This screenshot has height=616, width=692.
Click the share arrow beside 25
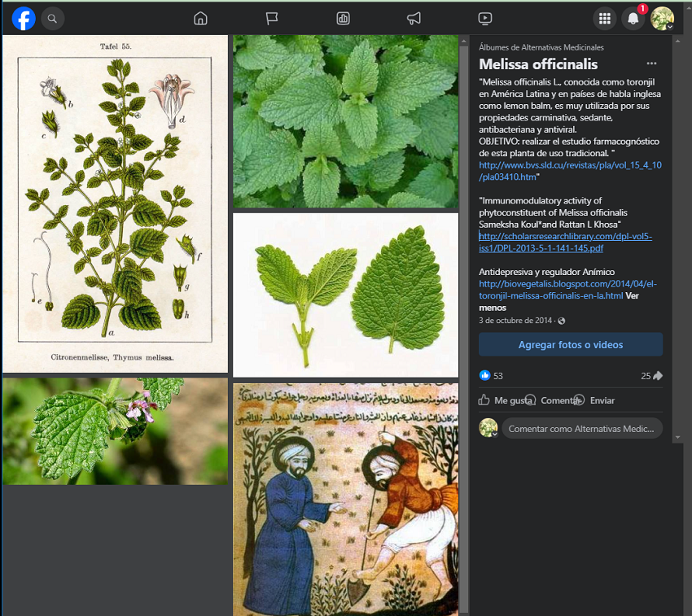coord(658,376)
